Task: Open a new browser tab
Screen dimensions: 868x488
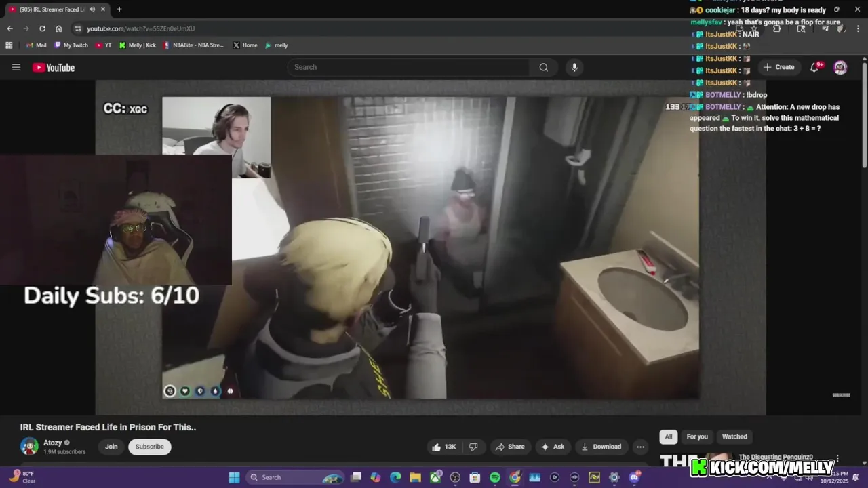Action: coord(119,9)
